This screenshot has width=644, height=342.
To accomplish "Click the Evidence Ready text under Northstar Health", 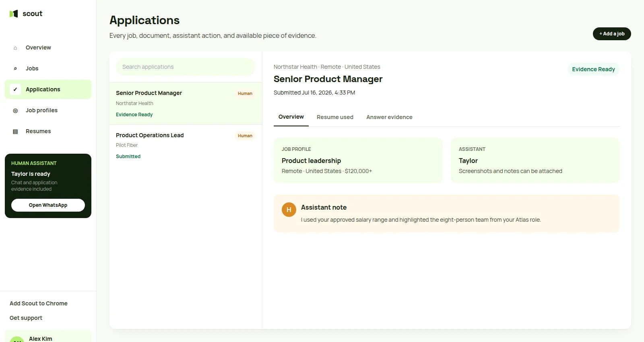I will 134,115.
